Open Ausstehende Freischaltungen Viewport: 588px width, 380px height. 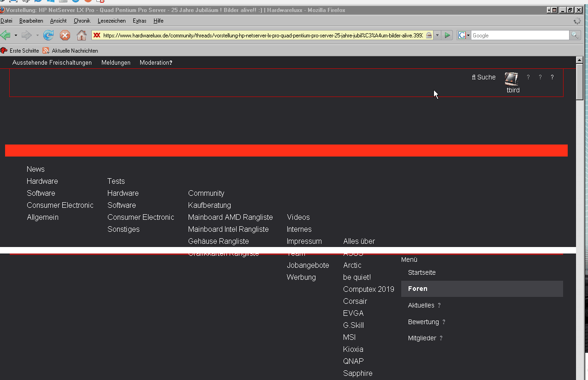52,62
